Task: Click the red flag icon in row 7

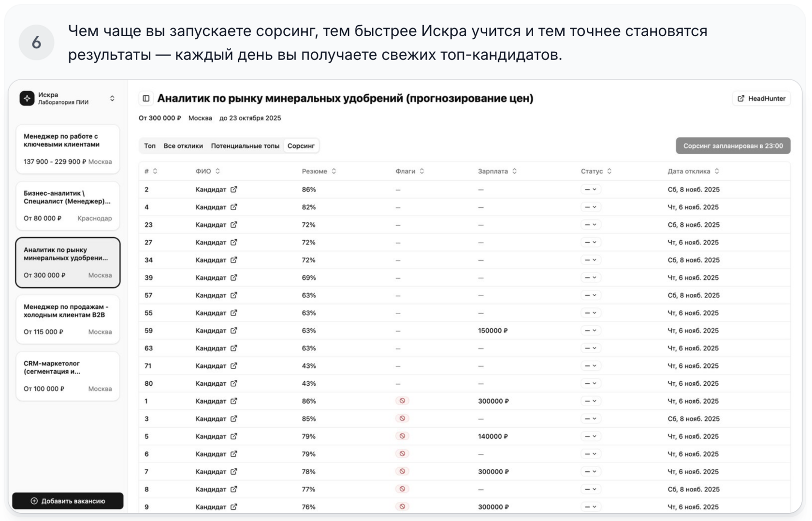Action: (x=402, y=471)
